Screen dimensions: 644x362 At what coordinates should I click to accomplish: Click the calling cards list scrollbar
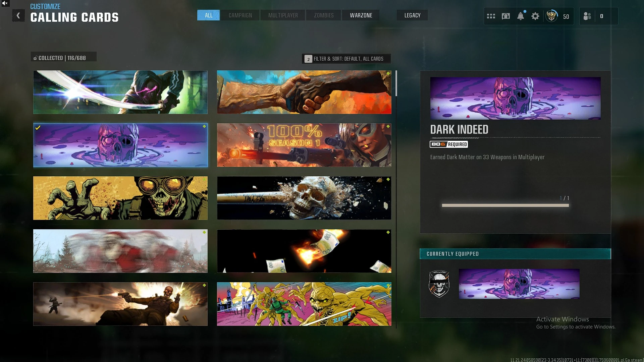click(396, 84)
